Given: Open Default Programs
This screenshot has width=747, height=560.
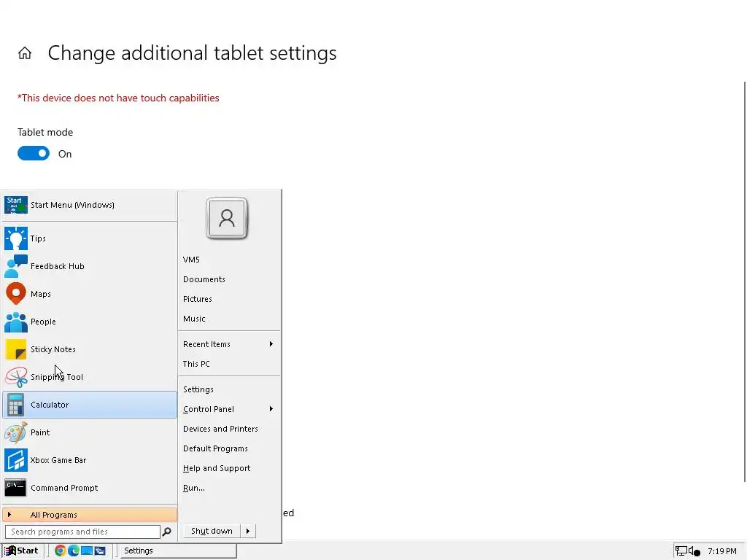Looking at the screenshot, I should (215, 448).
